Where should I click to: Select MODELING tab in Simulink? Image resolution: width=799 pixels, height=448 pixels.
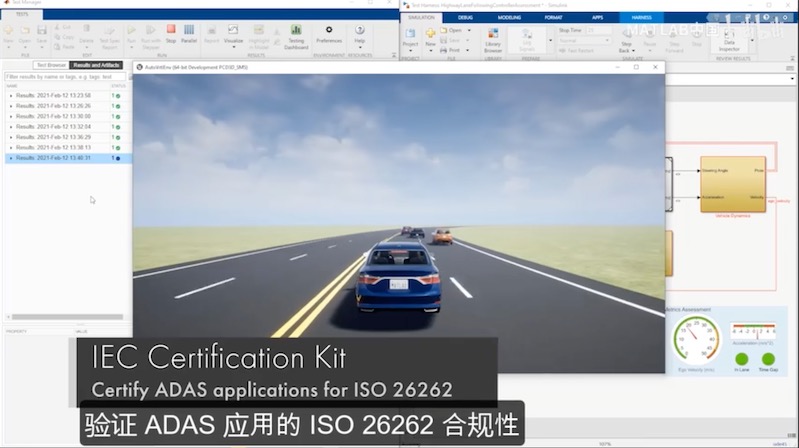509,17
